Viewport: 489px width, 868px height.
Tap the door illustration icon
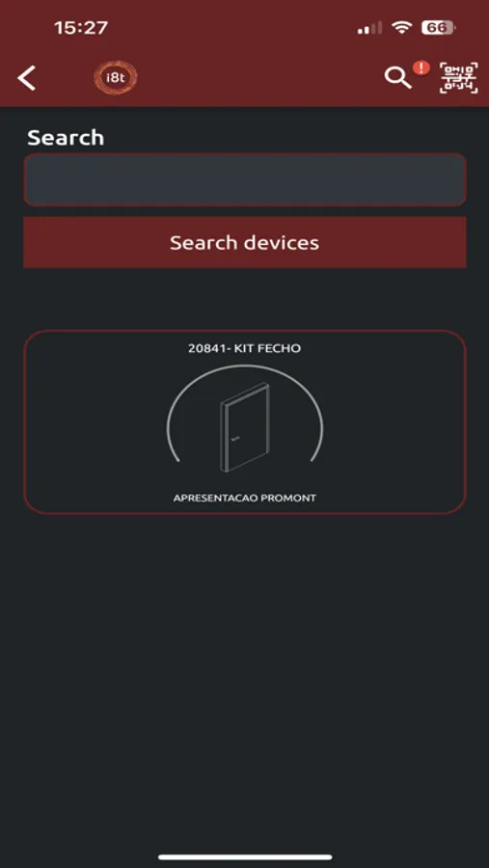point(245,427)
